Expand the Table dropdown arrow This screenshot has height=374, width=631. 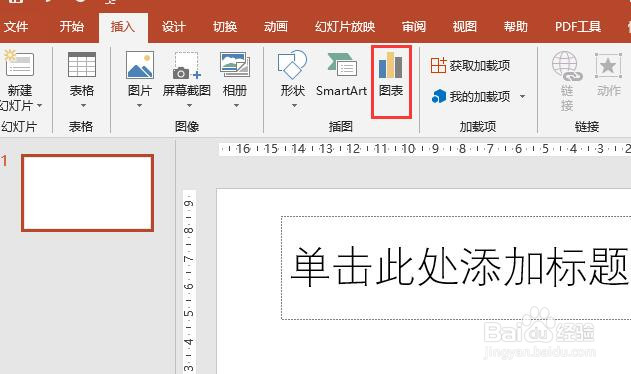click(83, 105)
